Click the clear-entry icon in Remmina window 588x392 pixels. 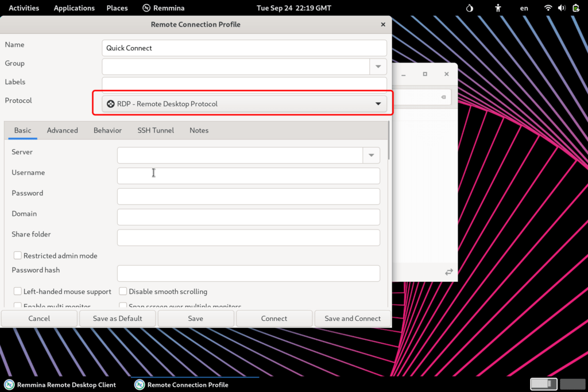tap(444, 97)
